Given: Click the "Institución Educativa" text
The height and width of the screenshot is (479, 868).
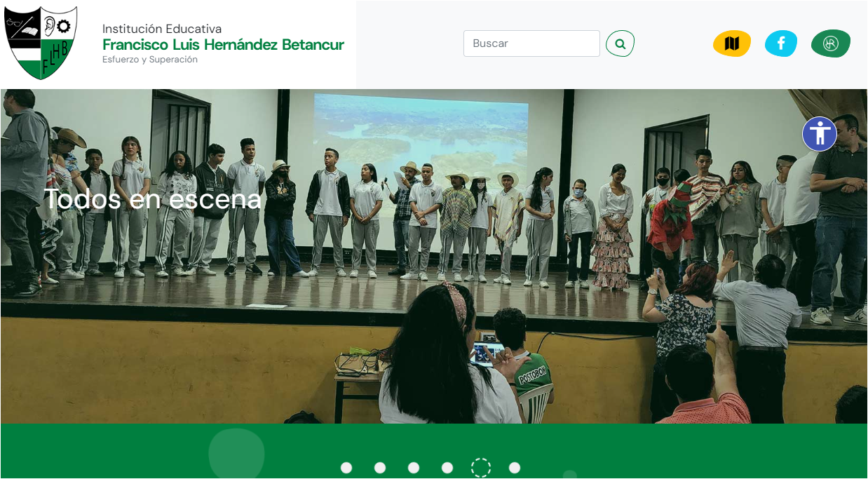Looking at the screenshot, I should tap(162, 29).
